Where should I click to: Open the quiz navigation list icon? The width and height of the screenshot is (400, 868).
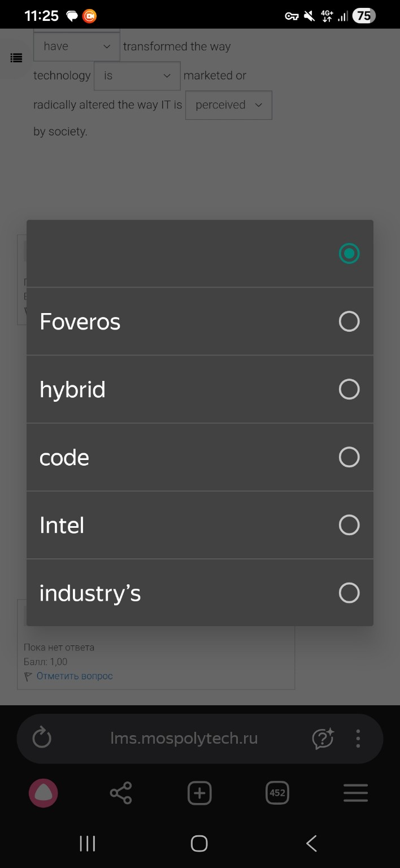(x=16, y=58)
